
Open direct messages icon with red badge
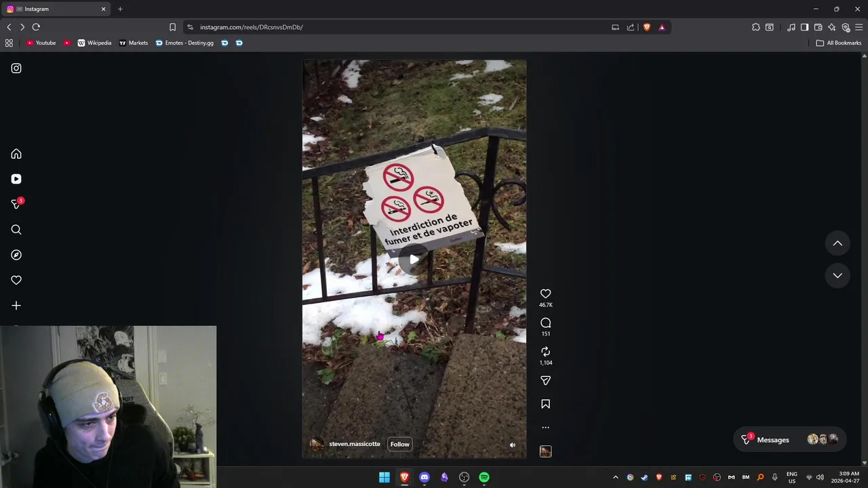(16, 204)
